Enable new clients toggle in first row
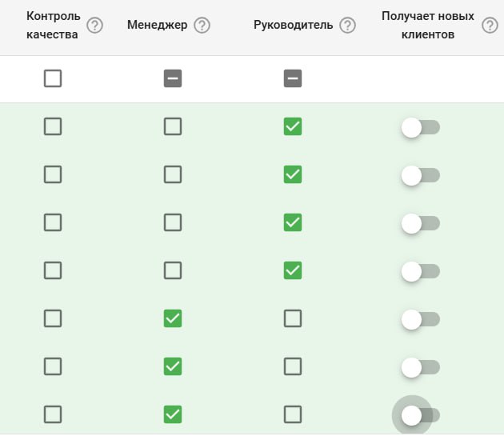504x440 pixels. click(420, 126)
